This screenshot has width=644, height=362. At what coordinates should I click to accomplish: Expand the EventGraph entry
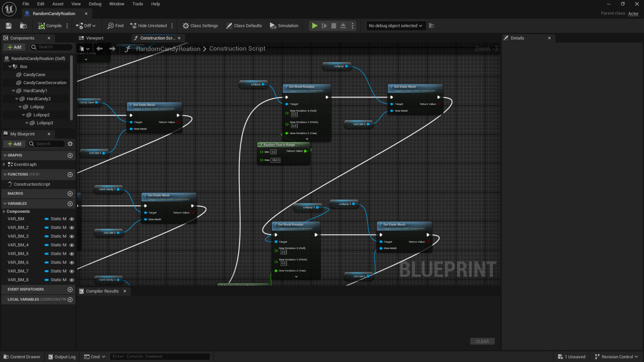pyautogui.click(x=4, y=165)
